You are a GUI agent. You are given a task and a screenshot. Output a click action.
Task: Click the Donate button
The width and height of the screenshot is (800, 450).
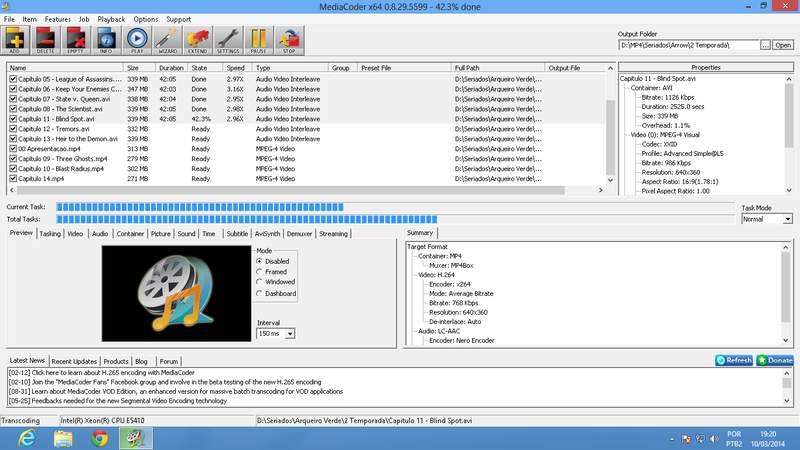pyautogui.click(x=774, y=360)
